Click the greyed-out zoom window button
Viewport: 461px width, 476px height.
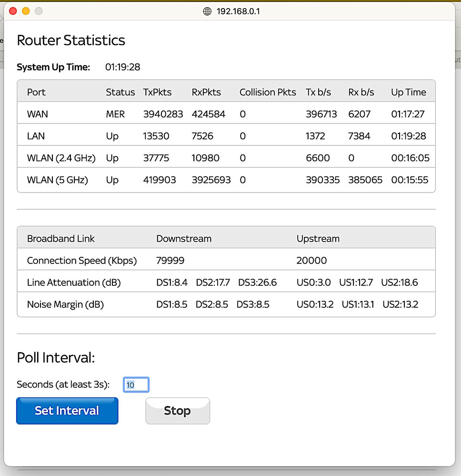39,11
